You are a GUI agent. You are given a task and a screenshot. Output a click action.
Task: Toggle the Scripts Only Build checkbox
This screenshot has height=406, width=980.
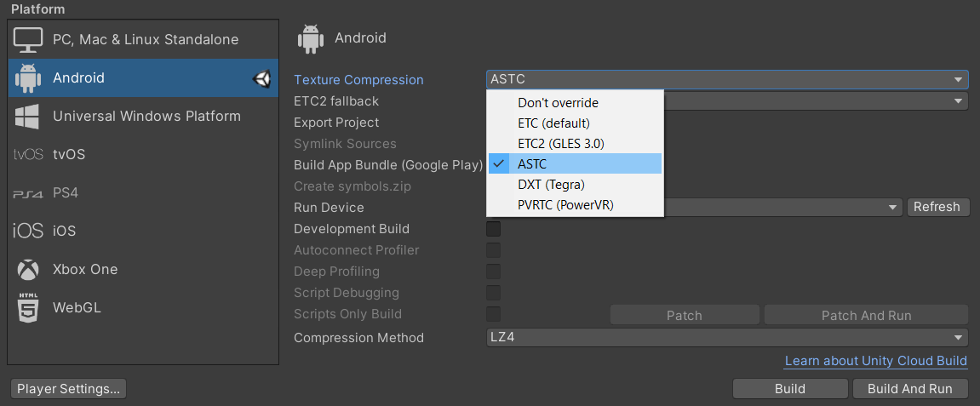pos(494,314)
